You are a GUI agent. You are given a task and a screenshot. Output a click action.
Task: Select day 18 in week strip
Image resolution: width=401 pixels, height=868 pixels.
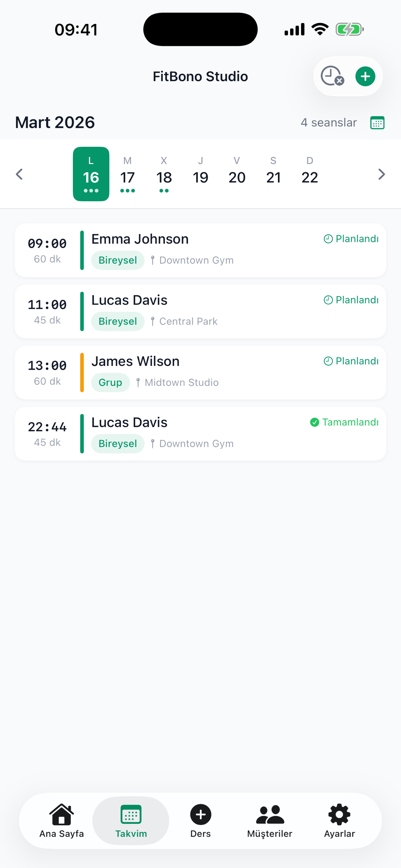pyautogui.click(x=164, y=175)
